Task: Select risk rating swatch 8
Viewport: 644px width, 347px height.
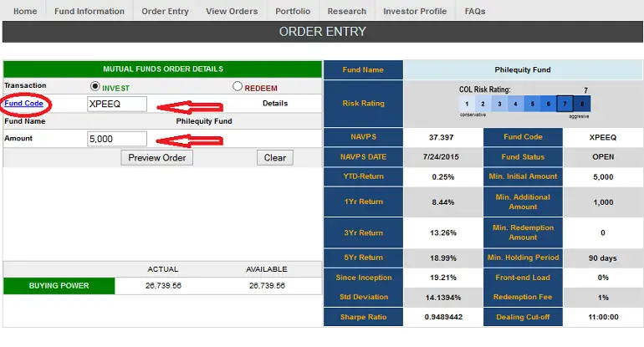Action: (582, 104)
